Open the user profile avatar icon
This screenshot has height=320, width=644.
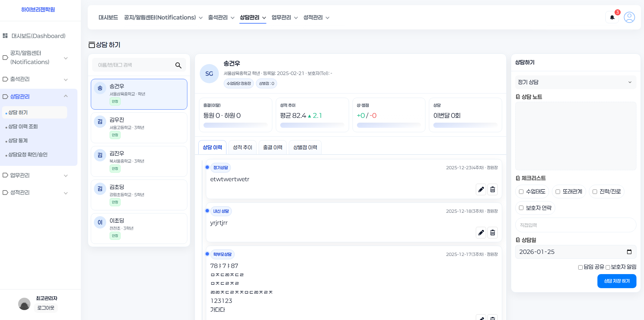coord(629,17)
